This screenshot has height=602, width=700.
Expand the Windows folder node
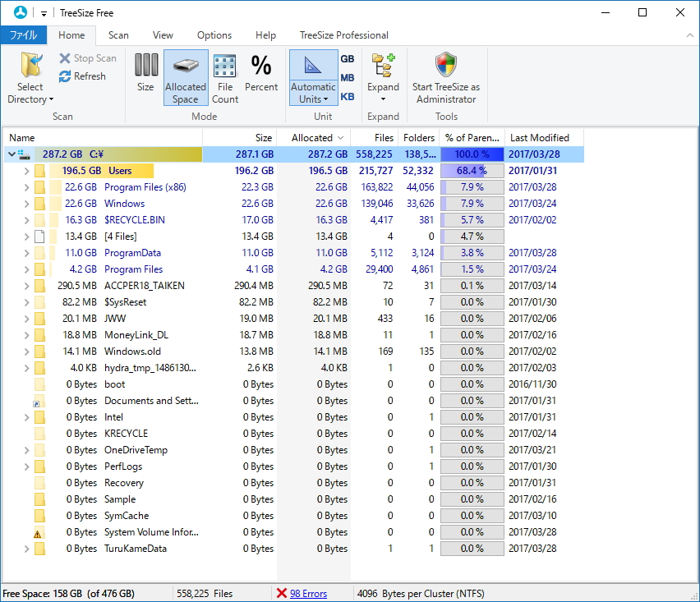(27, 204)
